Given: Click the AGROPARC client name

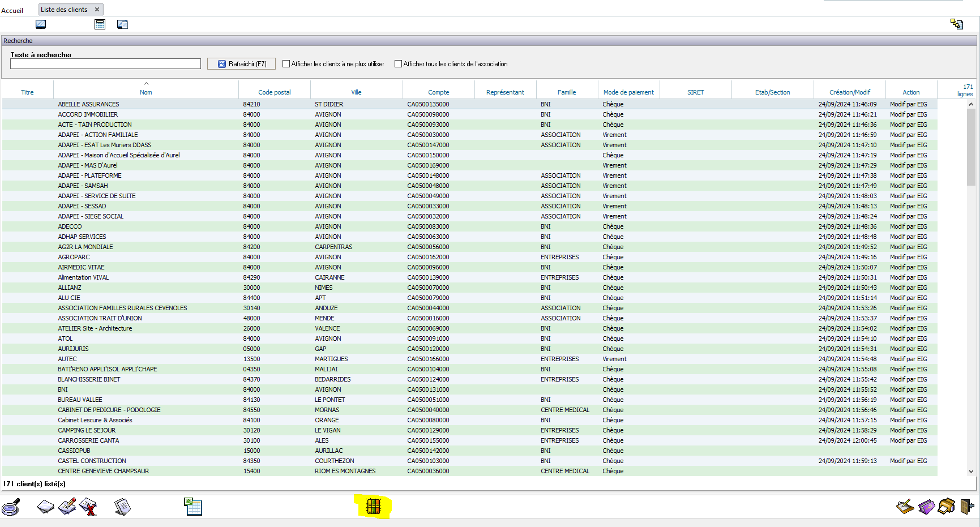Looking at the screenshot, I should click(x=74, y=257).
